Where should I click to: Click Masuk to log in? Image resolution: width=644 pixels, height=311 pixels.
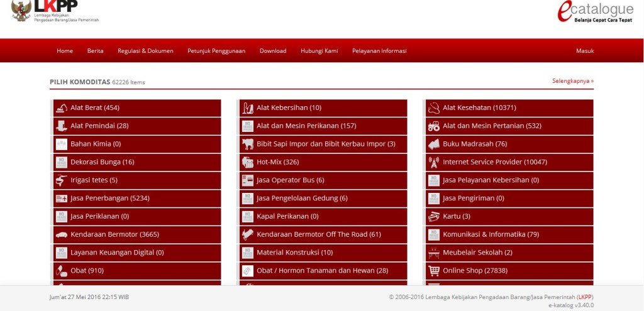(584, 51)
